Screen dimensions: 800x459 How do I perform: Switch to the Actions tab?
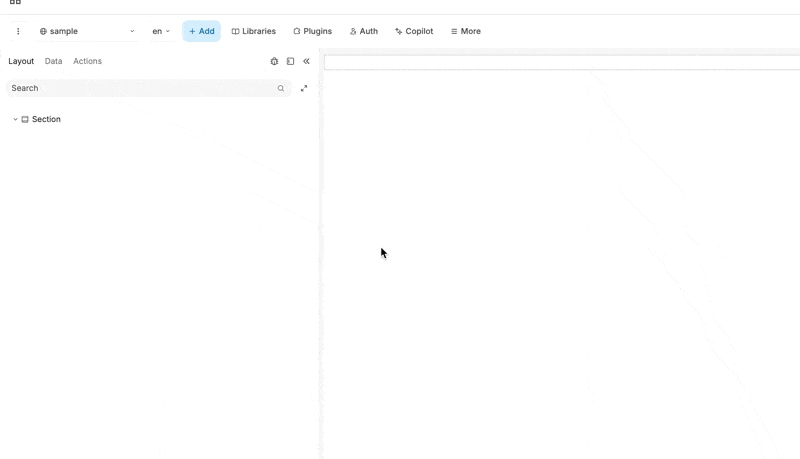tap(87, 61)
